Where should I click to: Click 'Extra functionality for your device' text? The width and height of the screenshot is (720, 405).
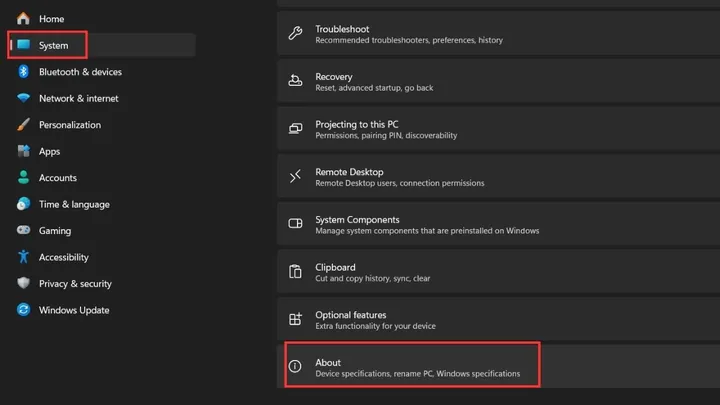(375, 326)
